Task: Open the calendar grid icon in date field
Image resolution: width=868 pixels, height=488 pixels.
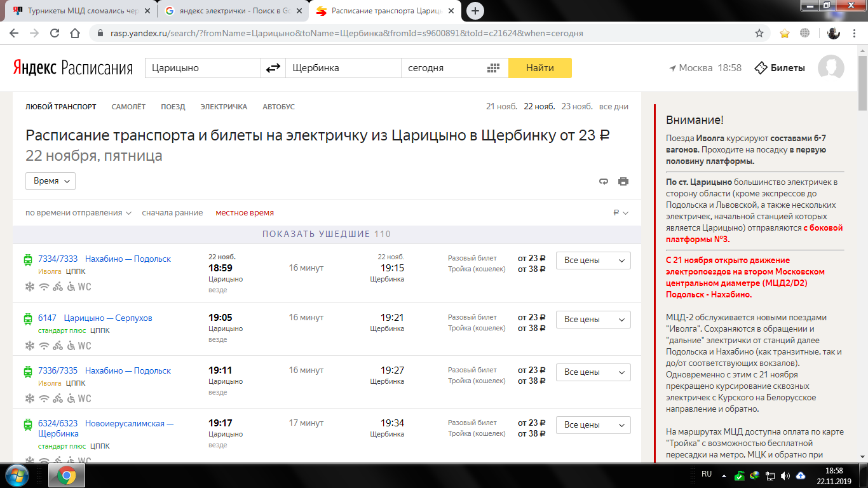Action: 493,68
